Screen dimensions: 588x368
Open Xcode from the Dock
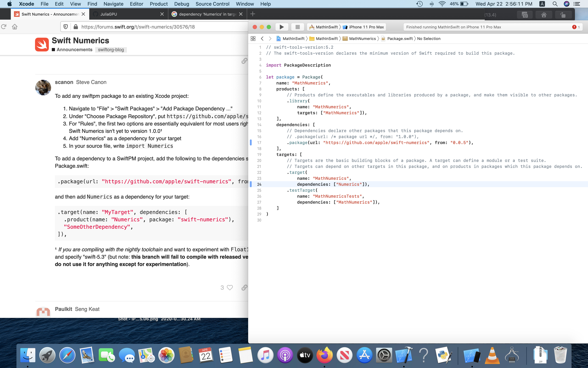404,355
